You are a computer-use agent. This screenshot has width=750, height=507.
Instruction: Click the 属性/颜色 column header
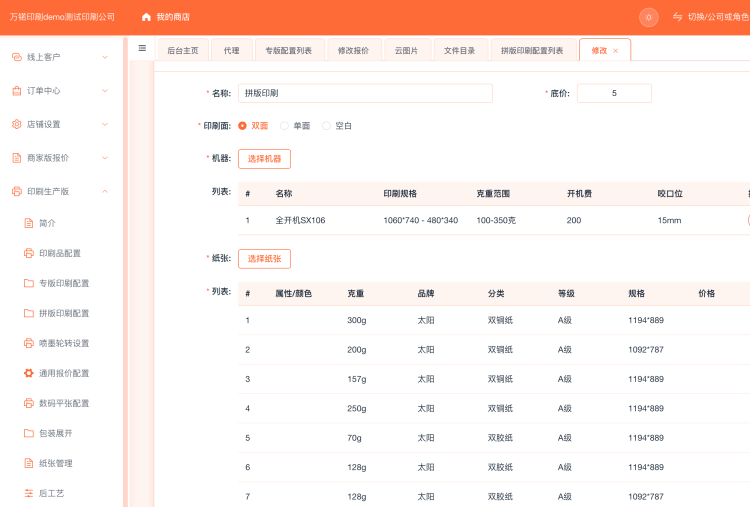click(x=293, y=294)
